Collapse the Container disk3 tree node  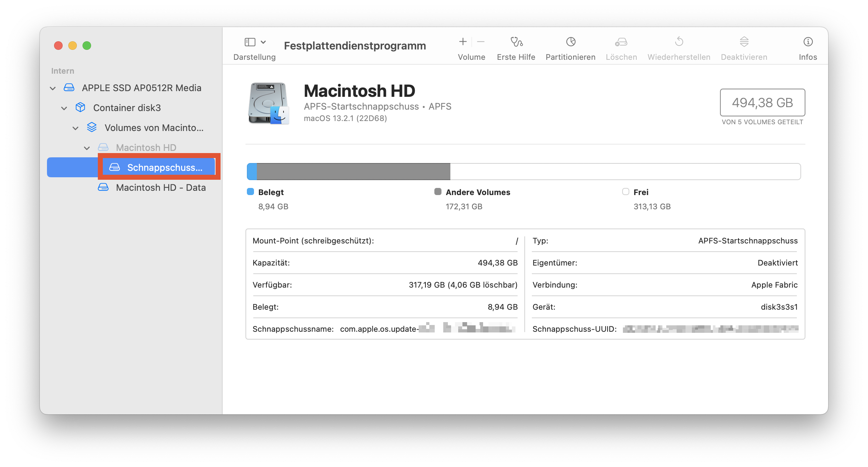[x=64, y=108]
